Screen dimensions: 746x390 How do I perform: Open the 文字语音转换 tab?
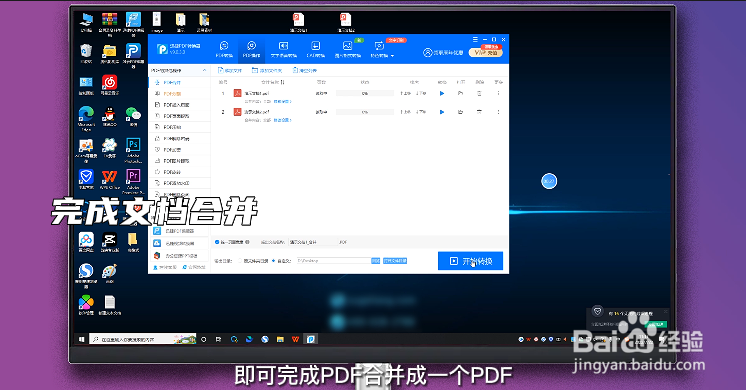tap(284, 49)
